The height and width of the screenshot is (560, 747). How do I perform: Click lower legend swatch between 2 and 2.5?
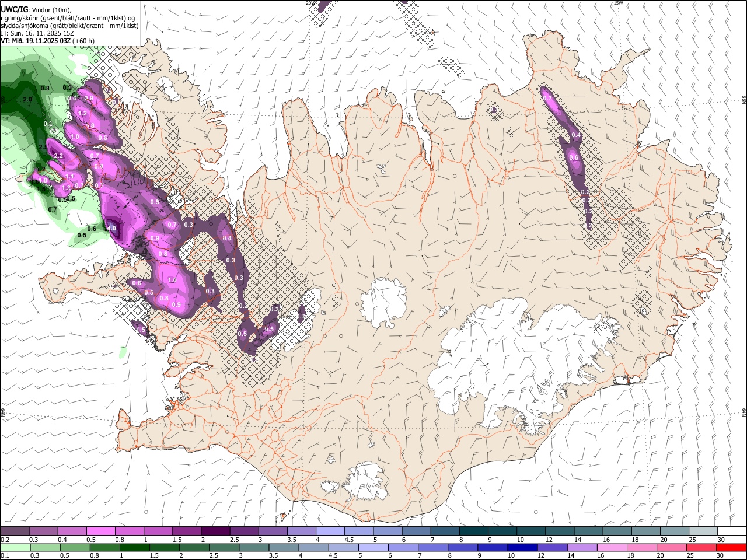point(194,547)
